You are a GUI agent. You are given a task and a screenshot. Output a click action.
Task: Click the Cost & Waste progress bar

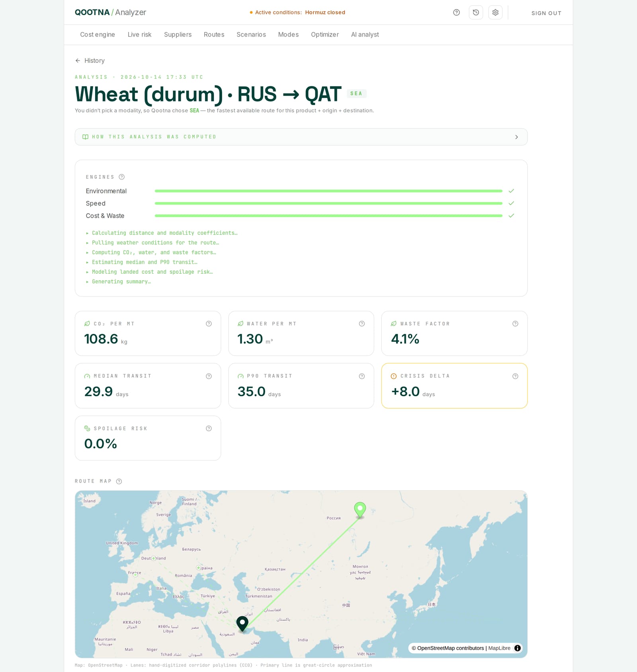coord(328,216)
